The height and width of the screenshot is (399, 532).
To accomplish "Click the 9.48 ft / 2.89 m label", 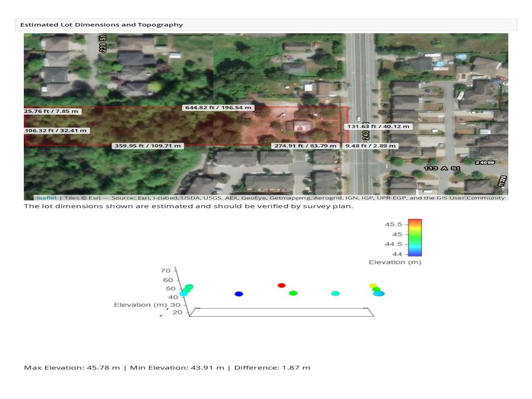I will click(x=370, y=146).
